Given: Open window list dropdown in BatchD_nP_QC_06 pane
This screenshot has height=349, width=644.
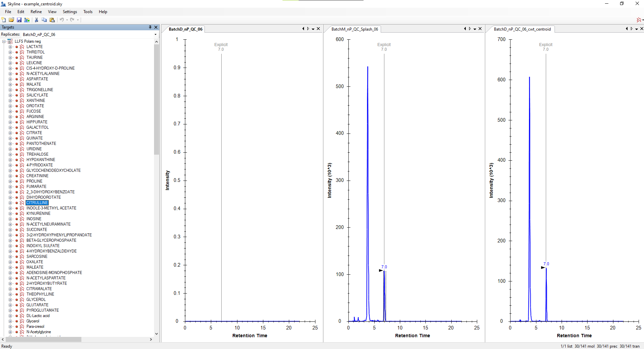Looking at the screenshot, I should (313, 29).
